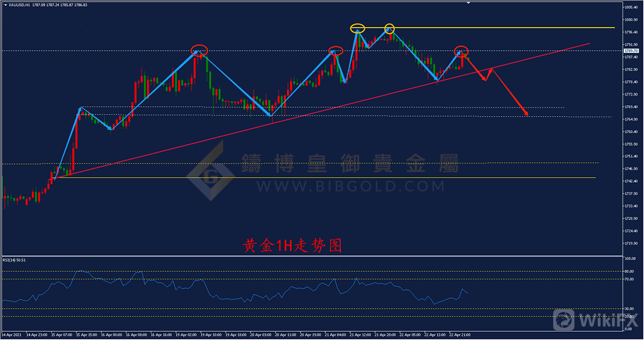Click the XAUUSD,H1 symbol label
The image size is (644, 340).
pyautogui.click(x=20, y=4)
